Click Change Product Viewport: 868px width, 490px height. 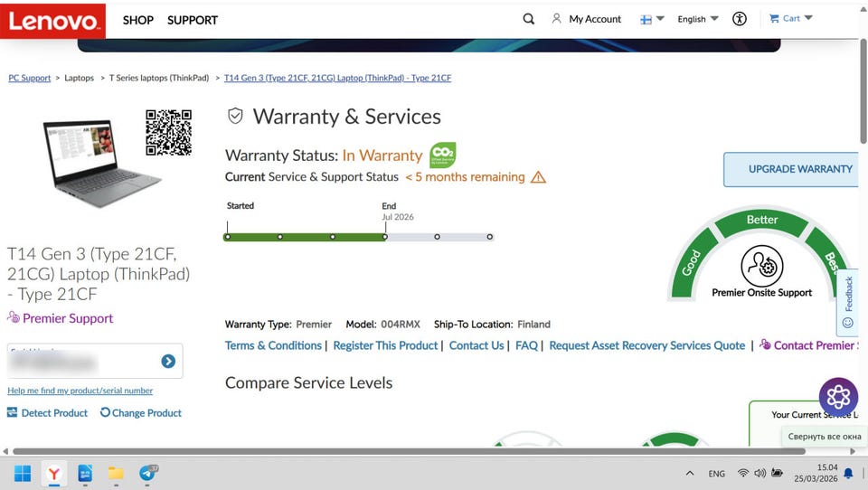[x=141, y=413]
